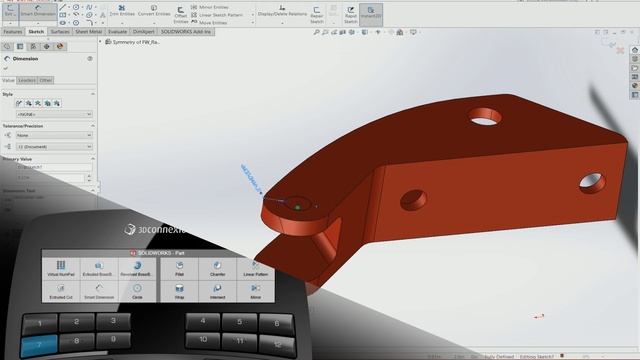640x360 pixels.
Task: Select the Spline sketch tool
Action: click(x=89, y=7)
